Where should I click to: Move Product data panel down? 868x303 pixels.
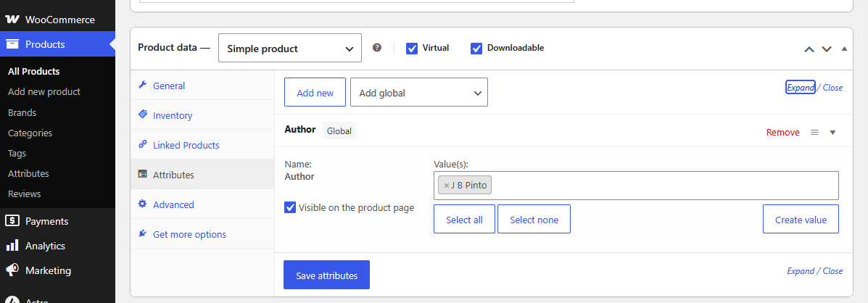827,49
